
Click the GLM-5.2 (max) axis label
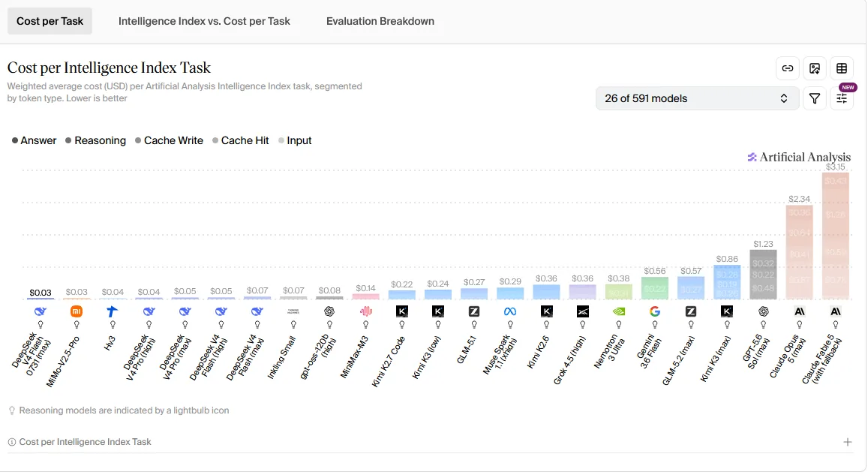coord(678,360)
